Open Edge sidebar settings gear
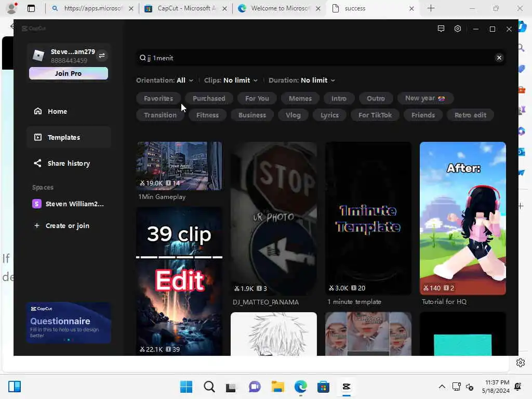This screenshot has height=399, width=532. [x=521, y=363]
